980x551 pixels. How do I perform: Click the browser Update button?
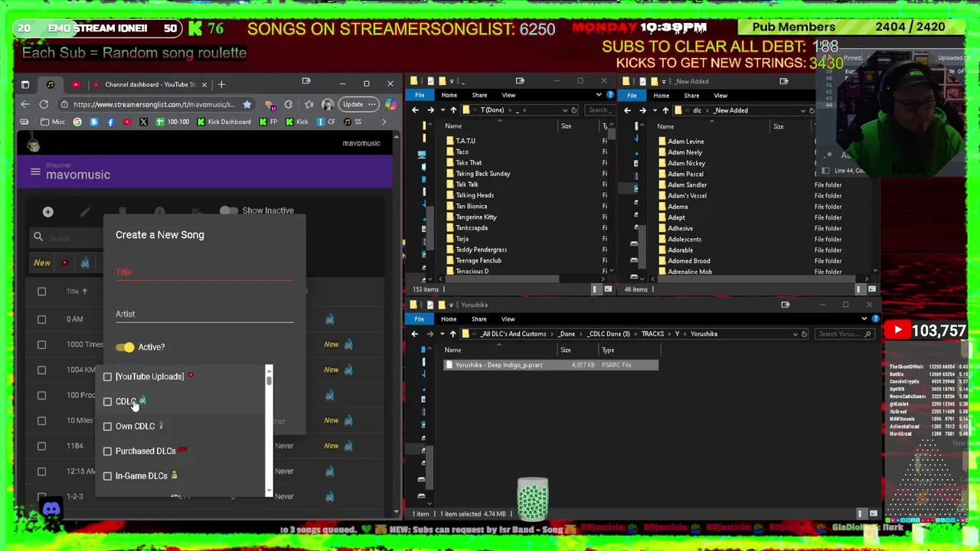click(x=360, y=104)
